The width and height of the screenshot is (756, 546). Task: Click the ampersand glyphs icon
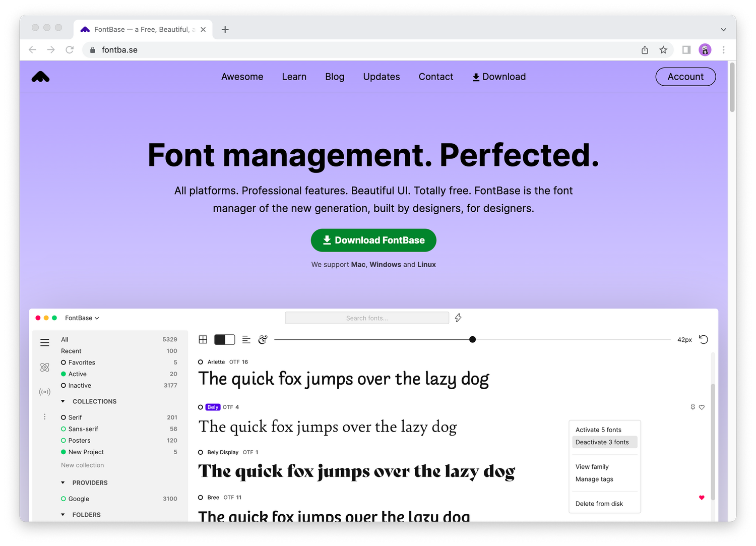tap(263, 339)
